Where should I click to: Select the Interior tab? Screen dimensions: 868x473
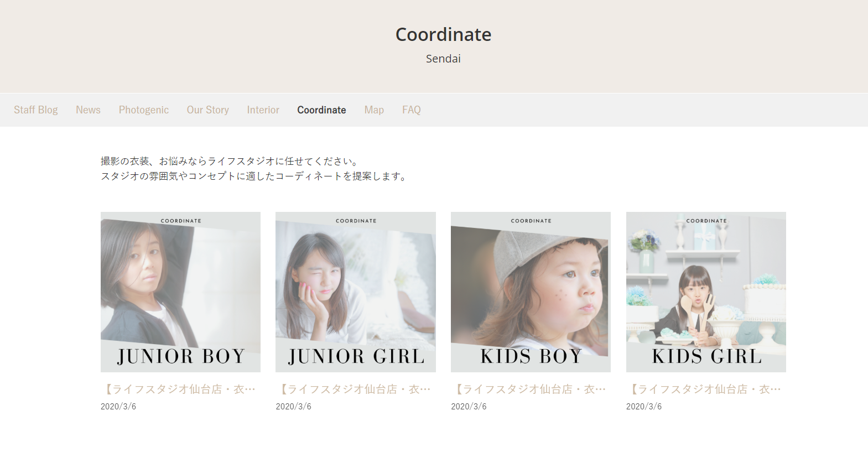(x=263, y=110)
